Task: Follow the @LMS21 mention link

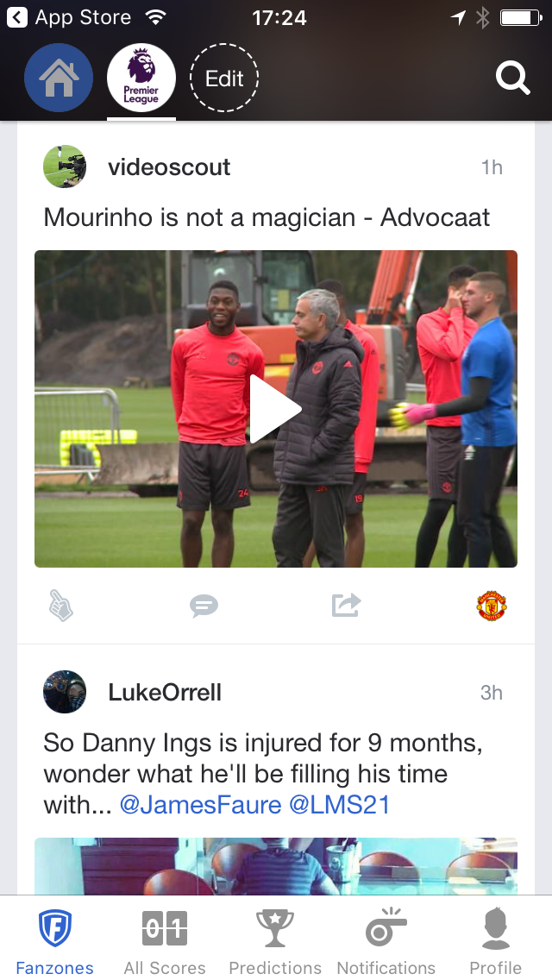Action: tap(340, 804)
